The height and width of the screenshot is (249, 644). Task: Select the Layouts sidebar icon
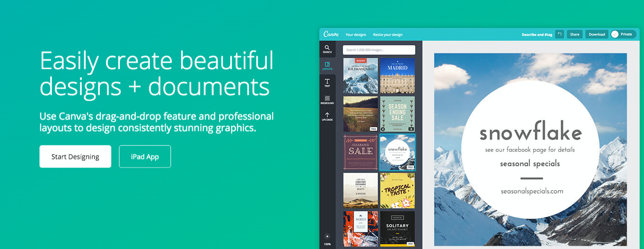tap(327, 66)
